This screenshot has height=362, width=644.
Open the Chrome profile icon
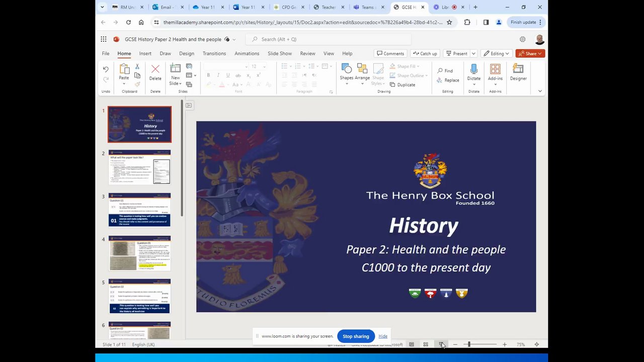pyautogui.click(x=499, y=22)
